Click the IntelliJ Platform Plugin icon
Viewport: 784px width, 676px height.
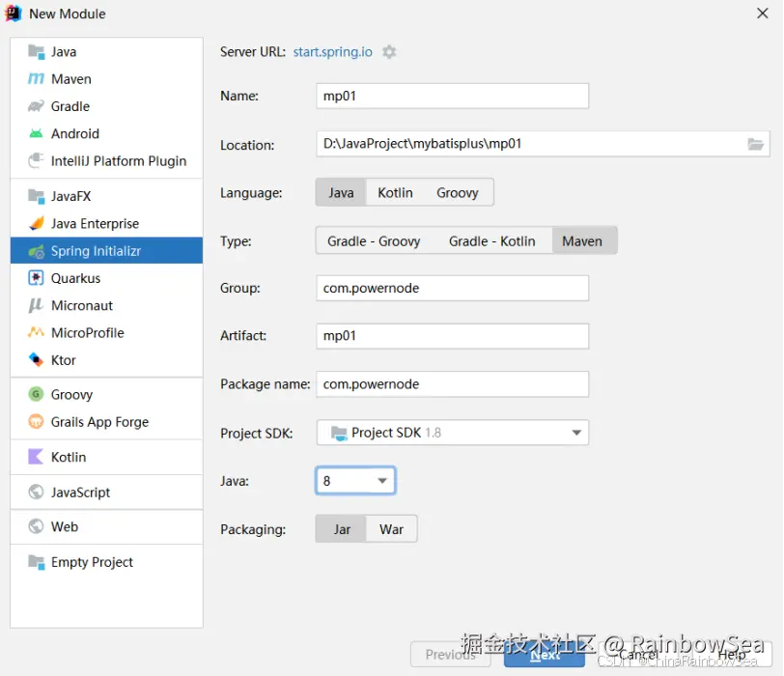36,160
